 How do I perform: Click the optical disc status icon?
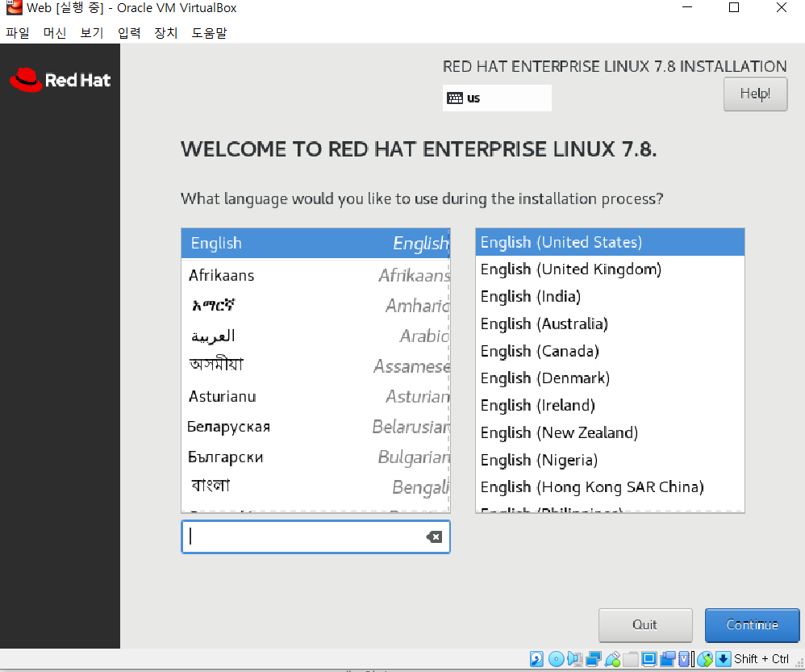pos(556,658)
